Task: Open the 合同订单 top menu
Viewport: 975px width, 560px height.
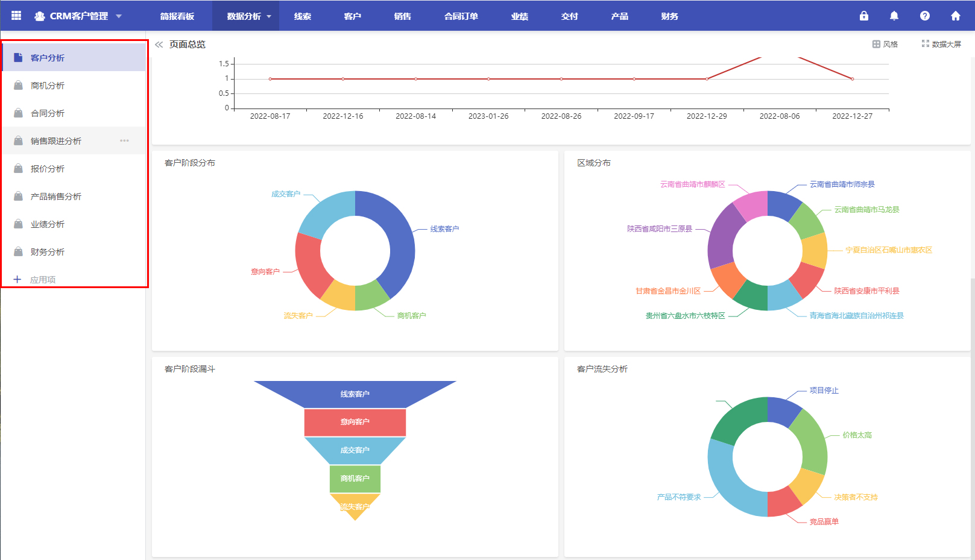Action: pyautogui.click(x=461, y=16)
